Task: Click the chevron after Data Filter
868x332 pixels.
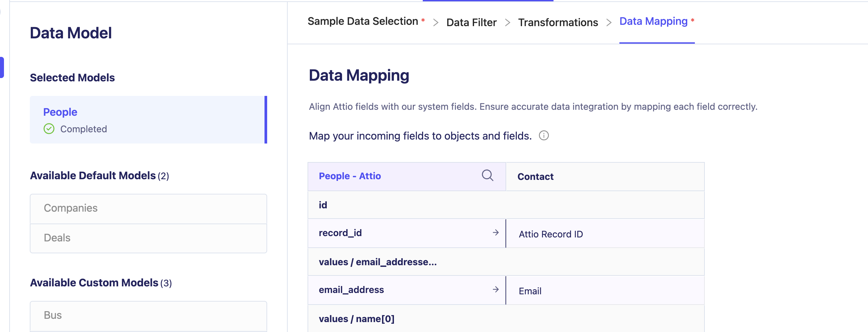Action: click(507, 22)
